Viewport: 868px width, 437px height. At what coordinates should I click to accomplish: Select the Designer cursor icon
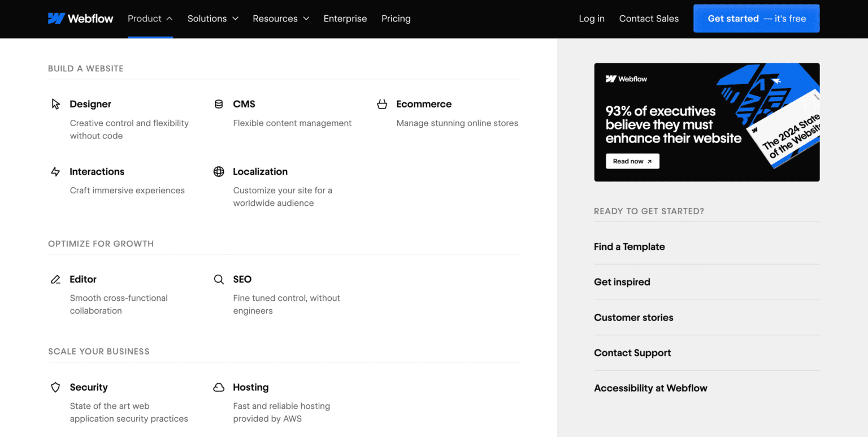(55, 103)
